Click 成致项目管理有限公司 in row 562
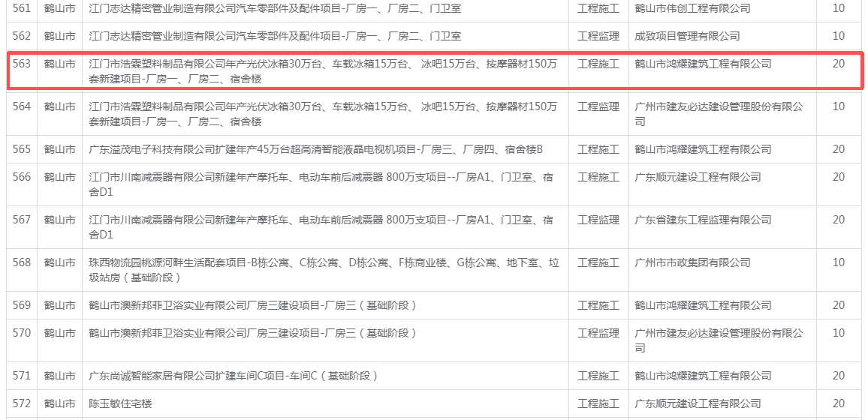The height and width of the screenshot is (420, 868). pos(687,36)
